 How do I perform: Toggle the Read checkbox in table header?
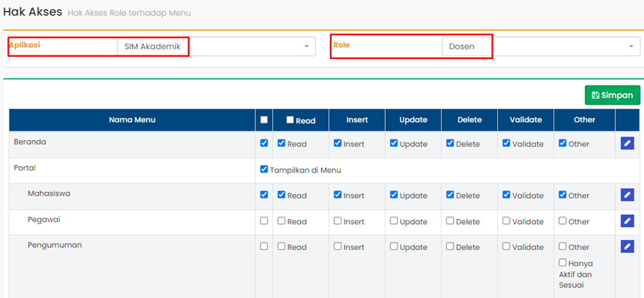[x=291, y=119]
